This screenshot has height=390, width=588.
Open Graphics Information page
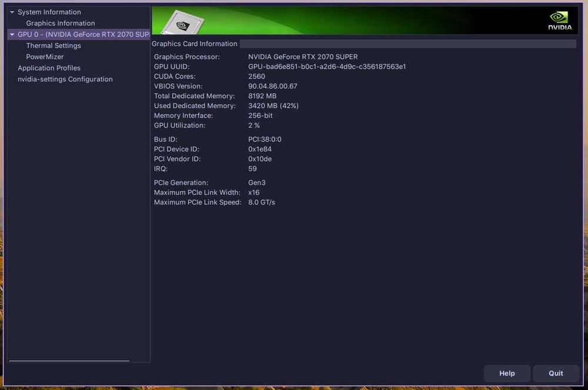[x=61, y=23]
